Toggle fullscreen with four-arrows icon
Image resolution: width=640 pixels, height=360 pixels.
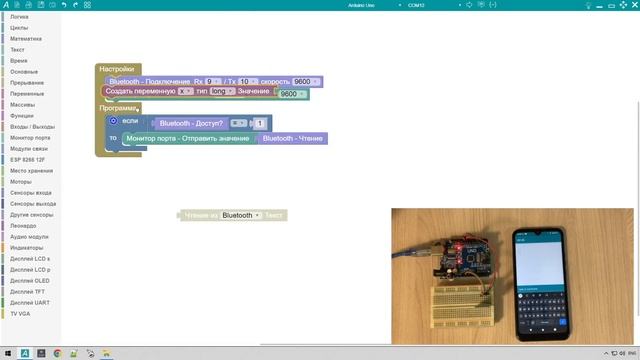click(623, 5)
